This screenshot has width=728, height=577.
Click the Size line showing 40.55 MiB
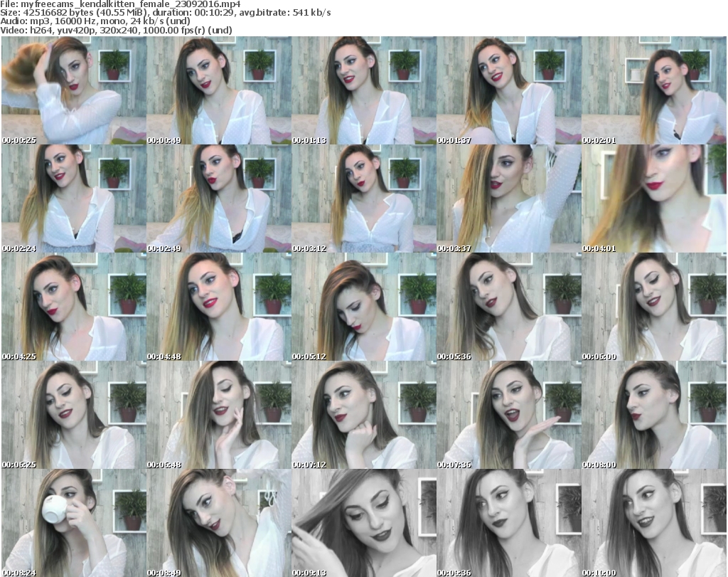click(x=165, y=13)
